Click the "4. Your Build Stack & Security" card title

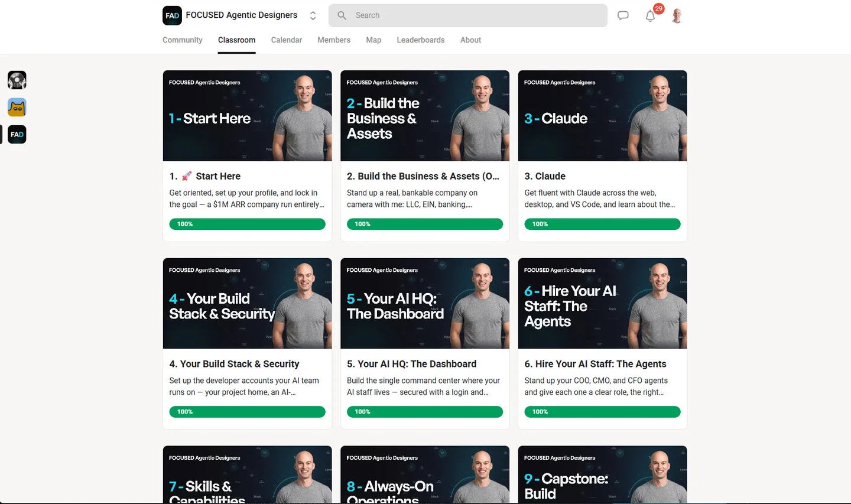click(235, 364)
